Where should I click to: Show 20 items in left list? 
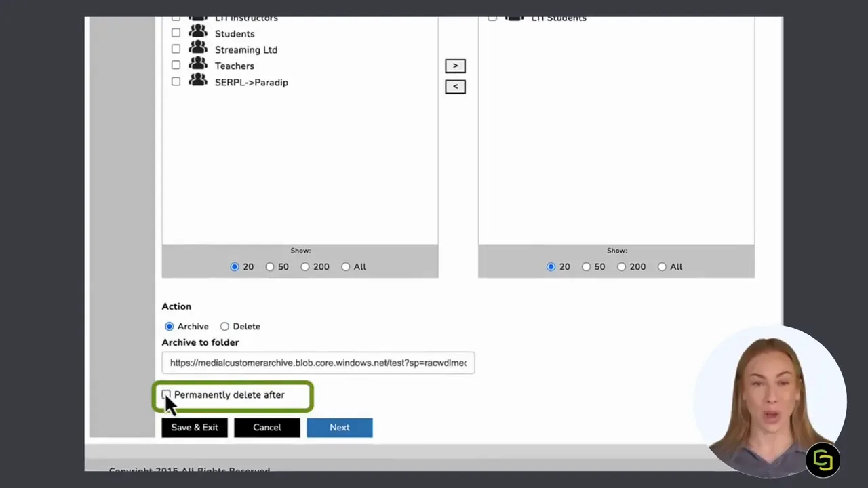[x=235, y=266]
